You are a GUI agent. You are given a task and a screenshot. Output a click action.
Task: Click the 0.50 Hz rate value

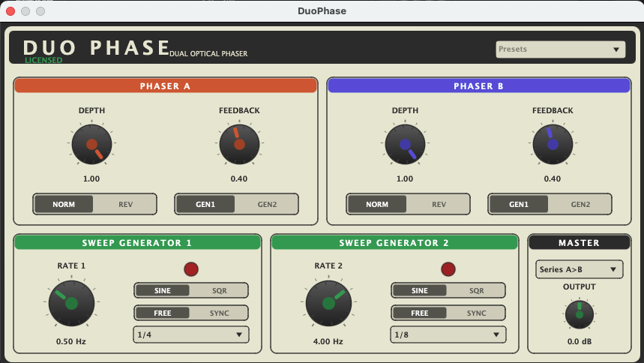click(x=71, y=341)
